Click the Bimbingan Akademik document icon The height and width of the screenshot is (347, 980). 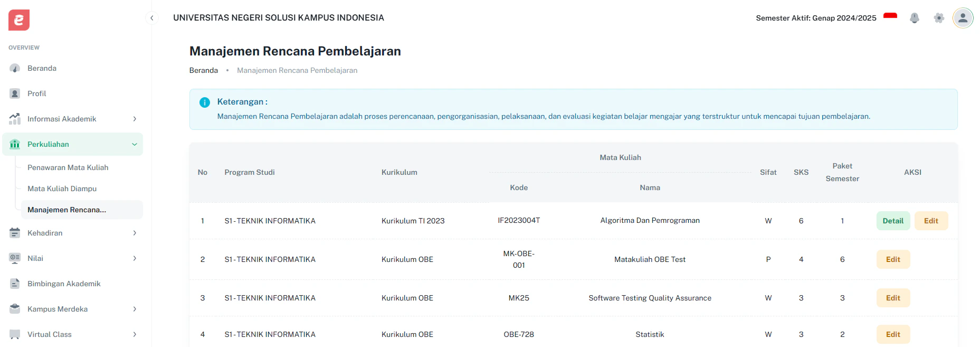15,284
